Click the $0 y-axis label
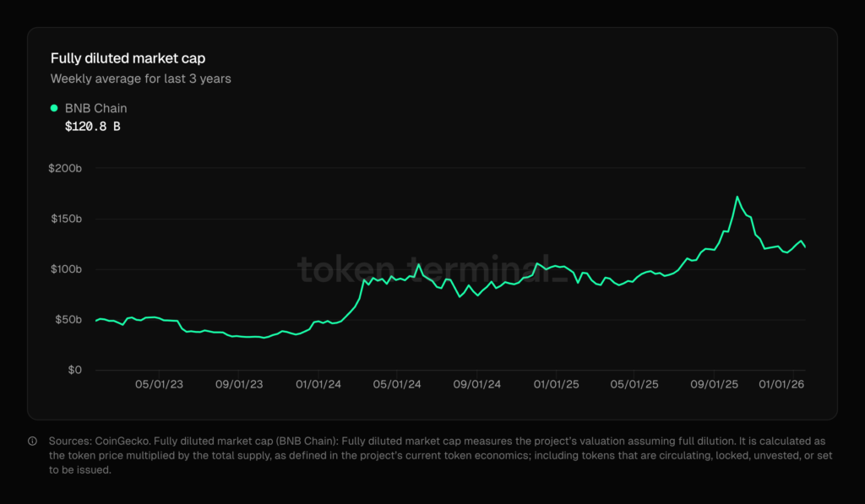Viewport: 865px width, 504px height. click(74, 370)
